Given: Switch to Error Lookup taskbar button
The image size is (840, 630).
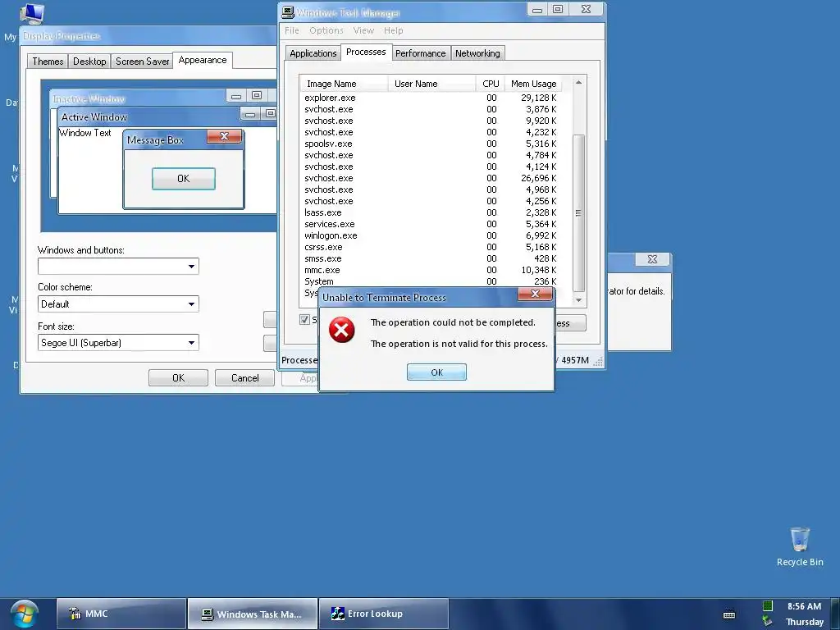Looking at the screenshot, I should (x=384, y=614).
